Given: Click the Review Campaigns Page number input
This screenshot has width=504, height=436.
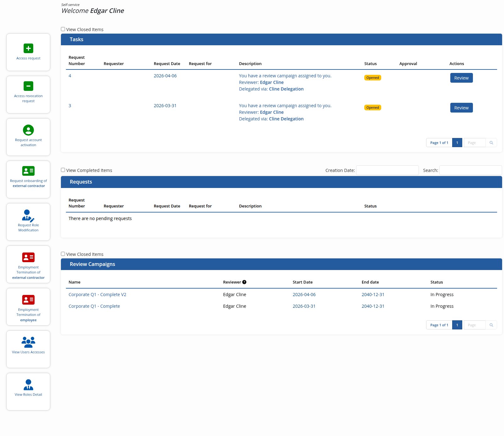Looking at the screenshot, I should pyautogui.click(x=475, y=325).
